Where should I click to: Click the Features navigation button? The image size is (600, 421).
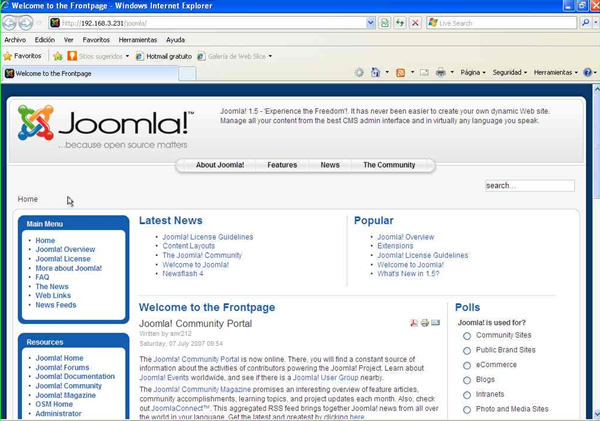point(282,165)
